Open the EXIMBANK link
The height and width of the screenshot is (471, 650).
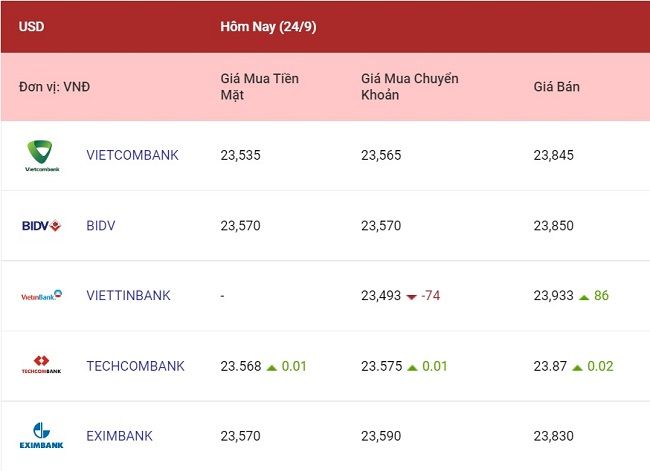119,436
